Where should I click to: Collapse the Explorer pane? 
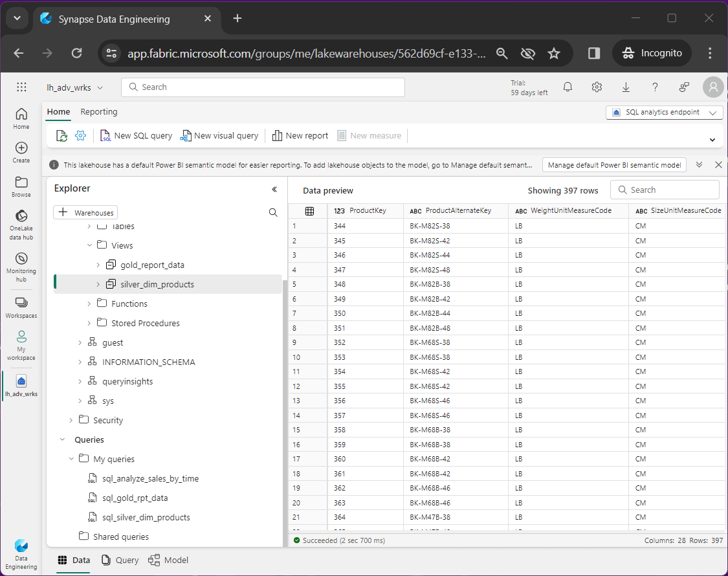tap(274, 189)
